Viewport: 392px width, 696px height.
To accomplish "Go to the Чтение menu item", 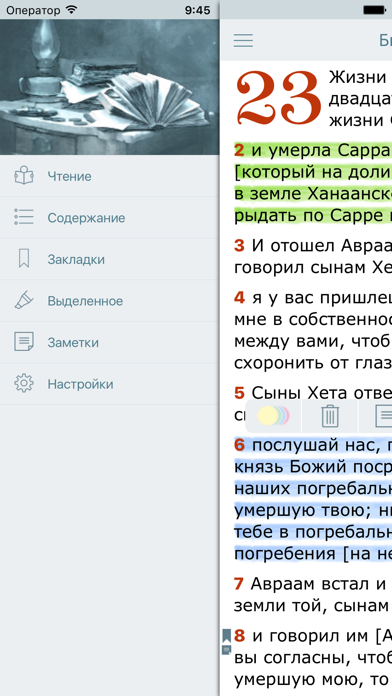I will [x=109, y=176].
